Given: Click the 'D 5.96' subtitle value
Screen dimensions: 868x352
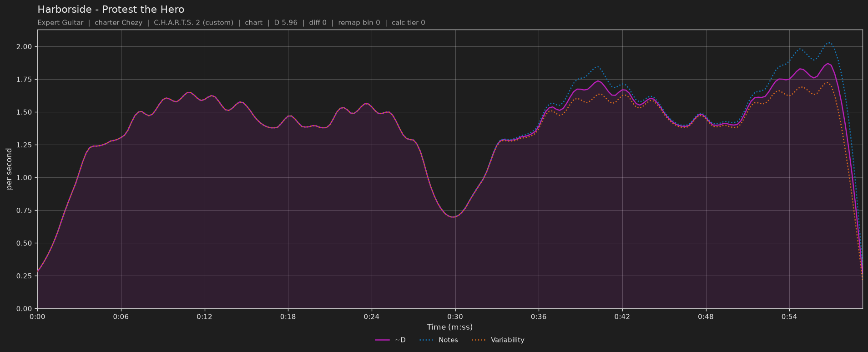Looking at the screenshot, I should 286,23.
